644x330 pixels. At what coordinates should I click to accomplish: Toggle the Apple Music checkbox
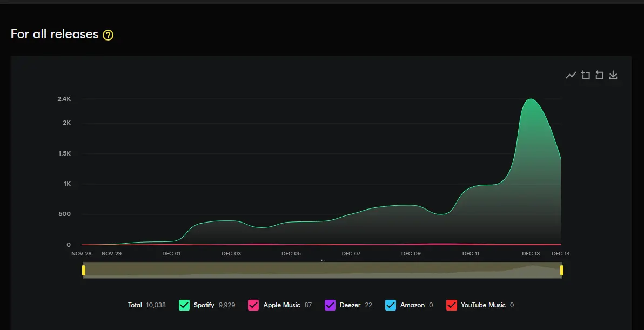click(253, 305)
